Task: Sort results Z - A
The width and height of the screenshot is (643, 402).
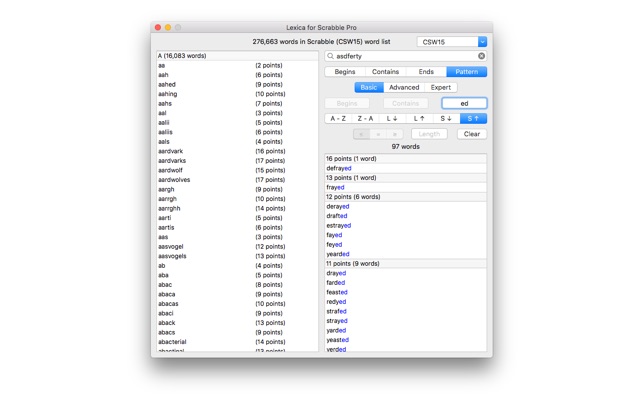Action: (365, 119)
